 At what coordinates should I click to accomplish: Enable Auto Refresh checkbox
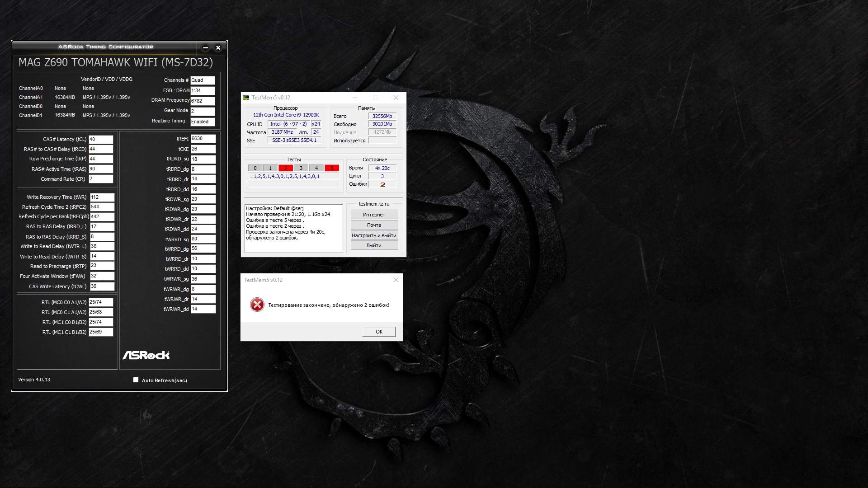[136, 380]
